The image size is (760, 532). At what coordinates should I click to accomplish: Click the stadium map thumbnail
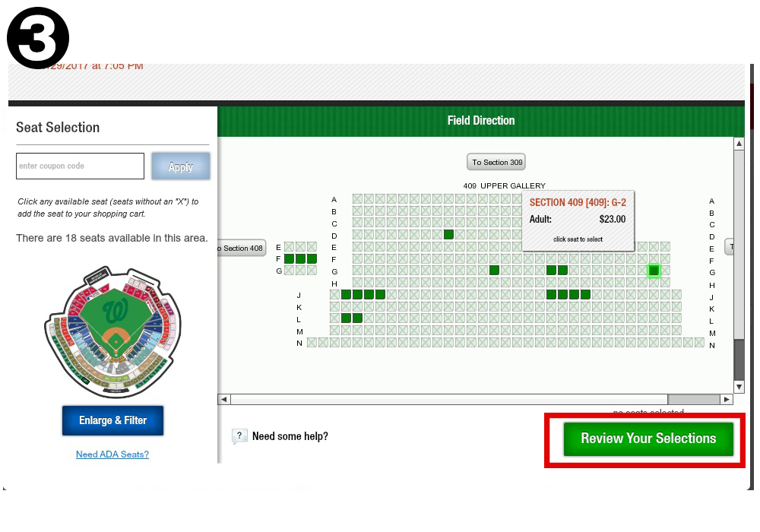tap(112, 331)
